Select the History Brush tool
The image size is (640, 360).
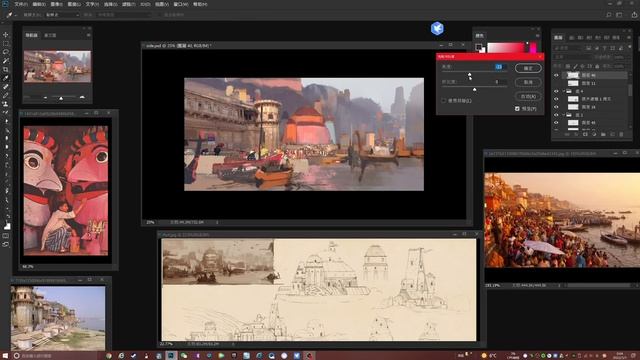tap(6, 112)
